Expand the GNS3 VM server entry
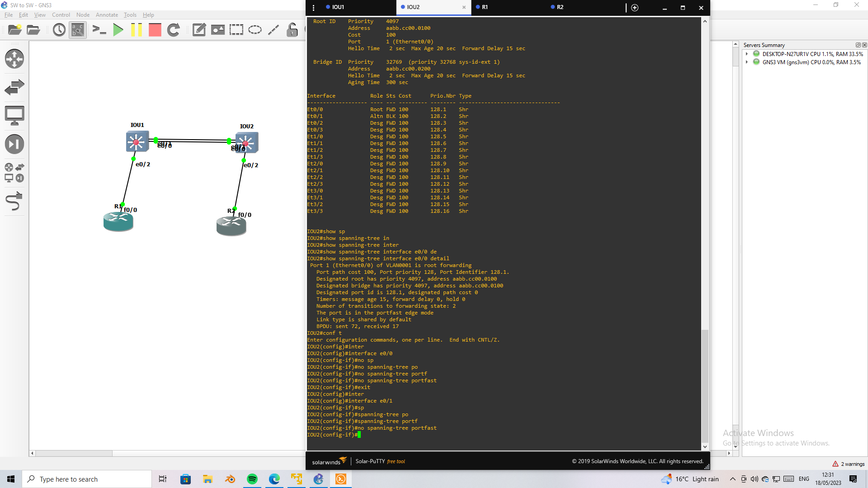 pos(747,62)
